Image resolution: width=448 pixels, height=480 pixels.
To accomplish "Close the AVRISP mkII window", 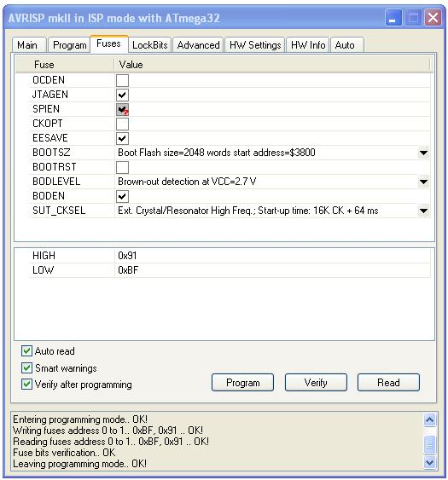I will 433,18.
